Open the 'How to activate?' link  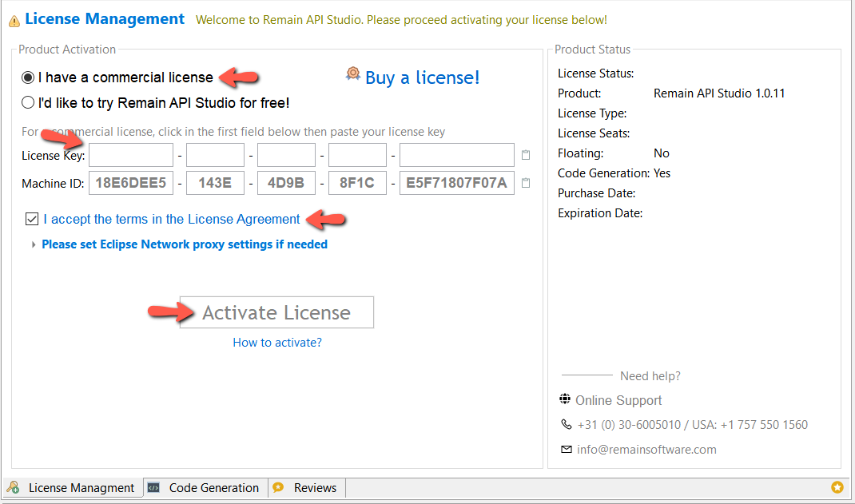(x=277, y=343)
